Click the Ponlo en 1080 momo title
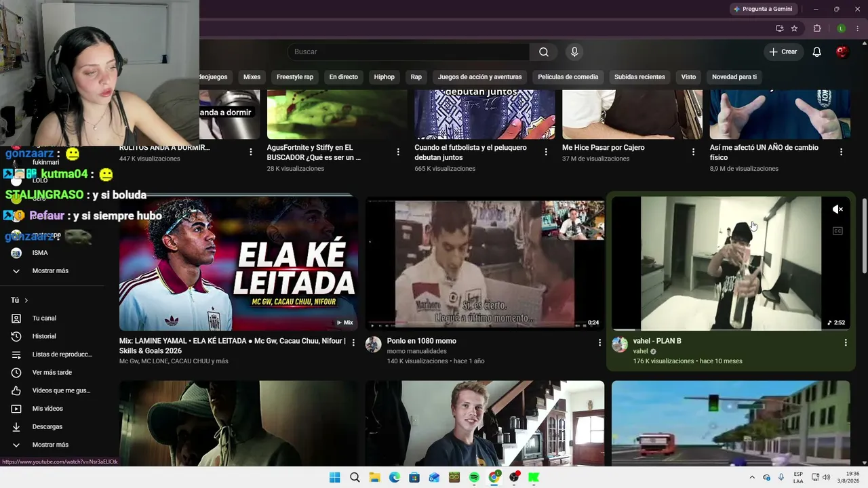The width and height of the screenshot is (868, 488). point(422,341)
